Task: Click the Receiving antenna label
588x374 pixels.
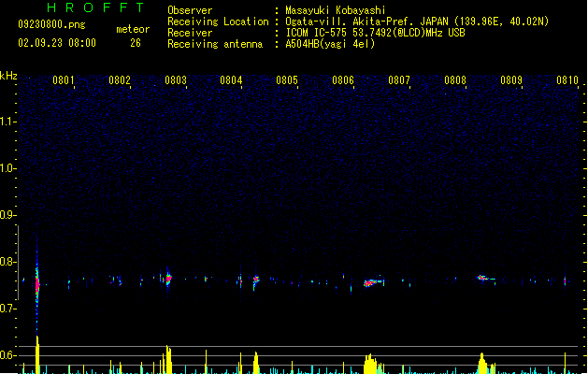Action: tap(215, 44)
